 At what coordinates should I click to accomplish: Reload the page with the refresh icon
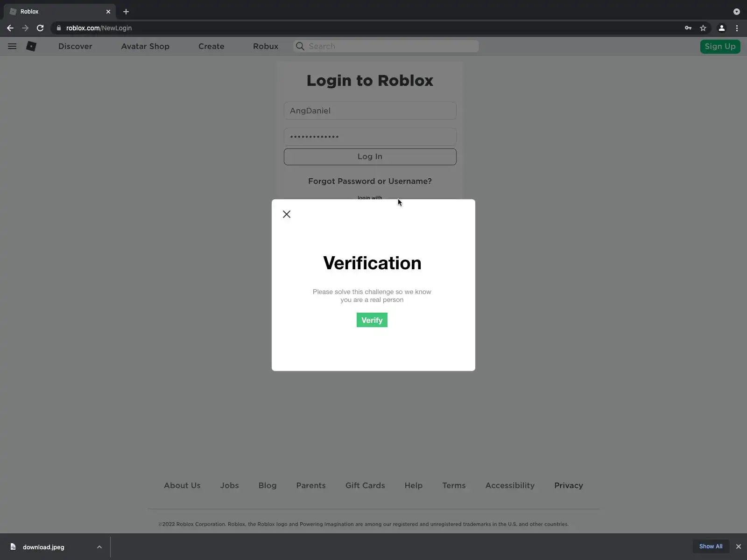coord(40,28)
